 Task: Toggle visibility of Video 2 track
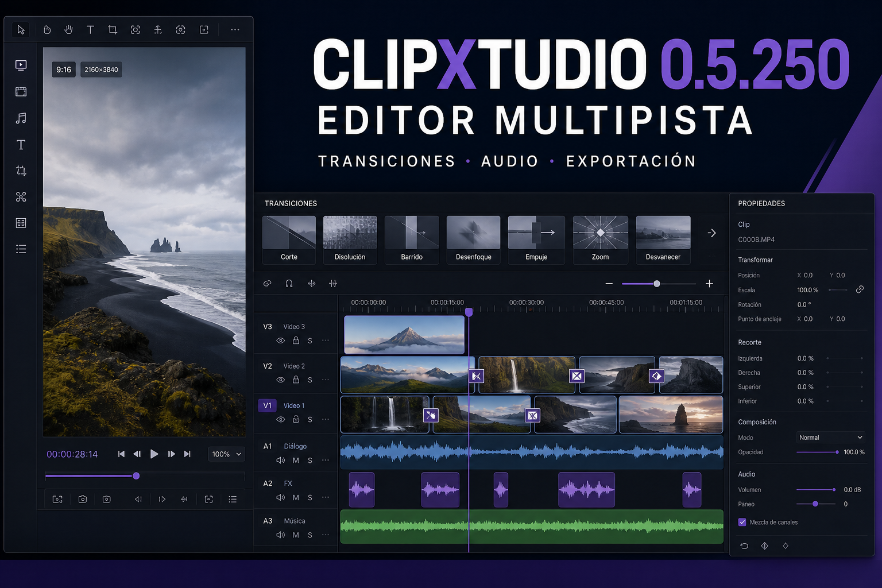point(281,380)
